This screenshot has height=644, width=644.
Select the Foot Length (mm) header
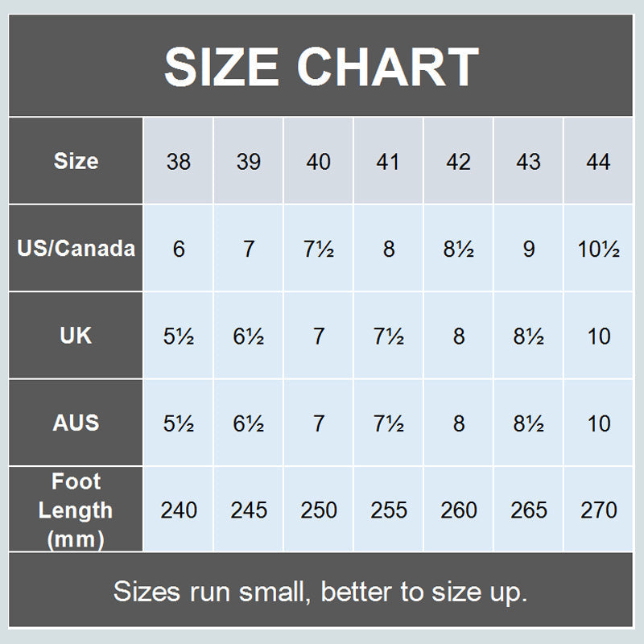(76, 510)
